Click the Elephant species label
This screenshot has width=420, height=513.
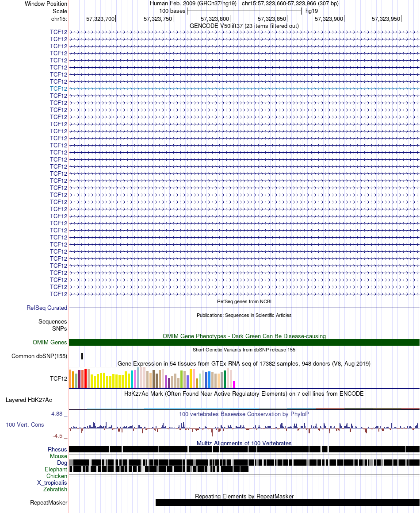tap(56, 470)
